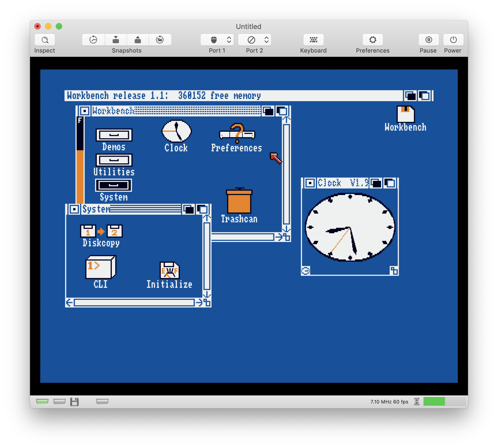Select the System drawer icon
The height and width of the screenshot is (448, 498).
[114, 185]
